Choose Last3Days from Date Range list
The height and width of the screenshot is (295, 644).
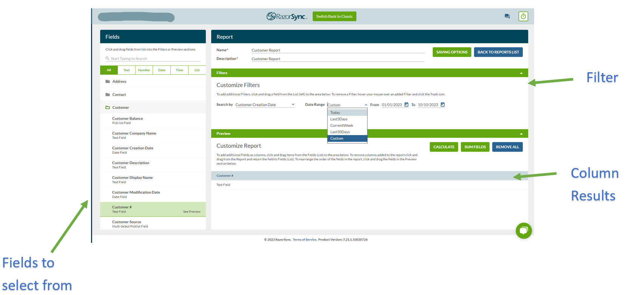pyautogui.click(x=347, y=119)
